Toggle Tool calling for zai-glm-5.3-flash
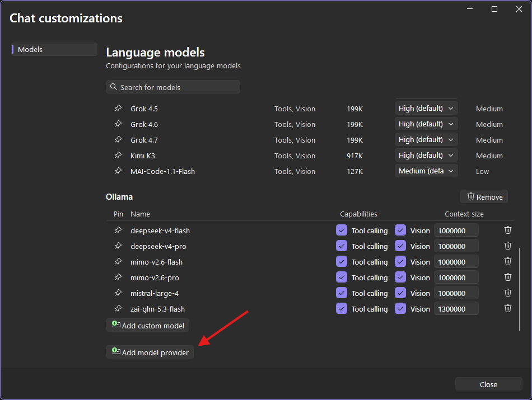The height and width of the screenshot is (400, 532). point(342,308)
